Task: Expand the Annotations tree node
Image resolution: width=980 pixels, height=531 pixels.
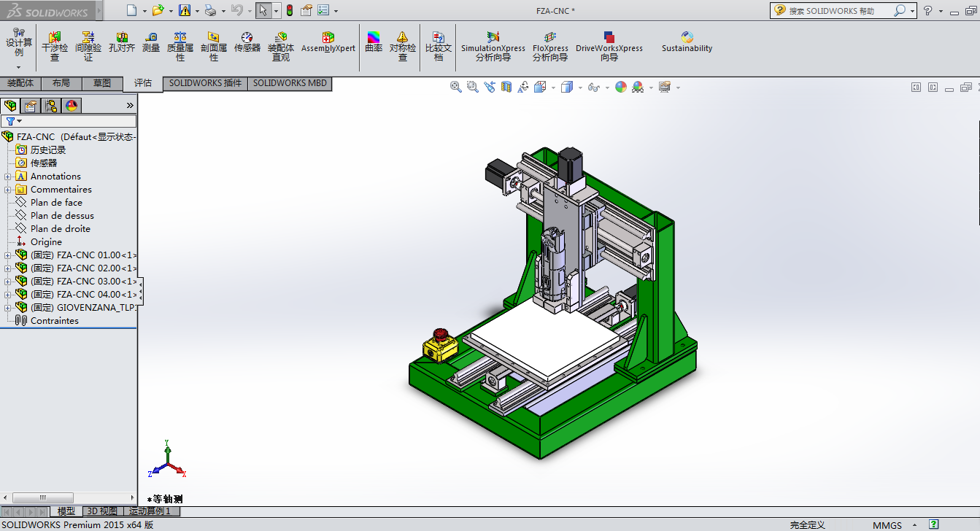Action: click(8, 177)
